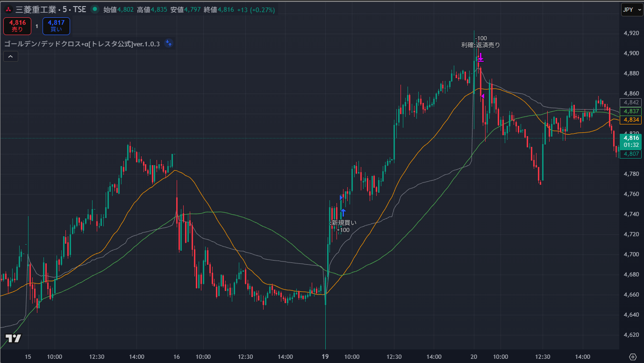Click the magenta left-pointing triangle marker
The width and height of the screenshot is (644, 363).
482,96
